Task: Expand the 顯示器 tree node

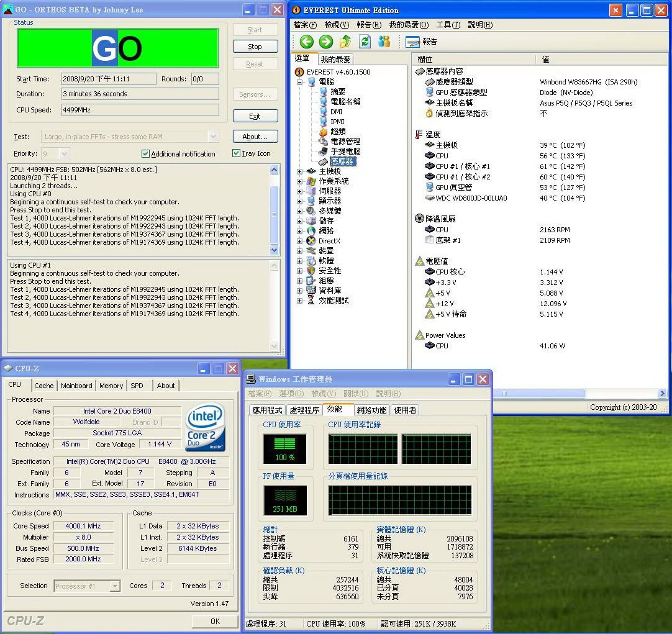Action: (x=299, y=201)
